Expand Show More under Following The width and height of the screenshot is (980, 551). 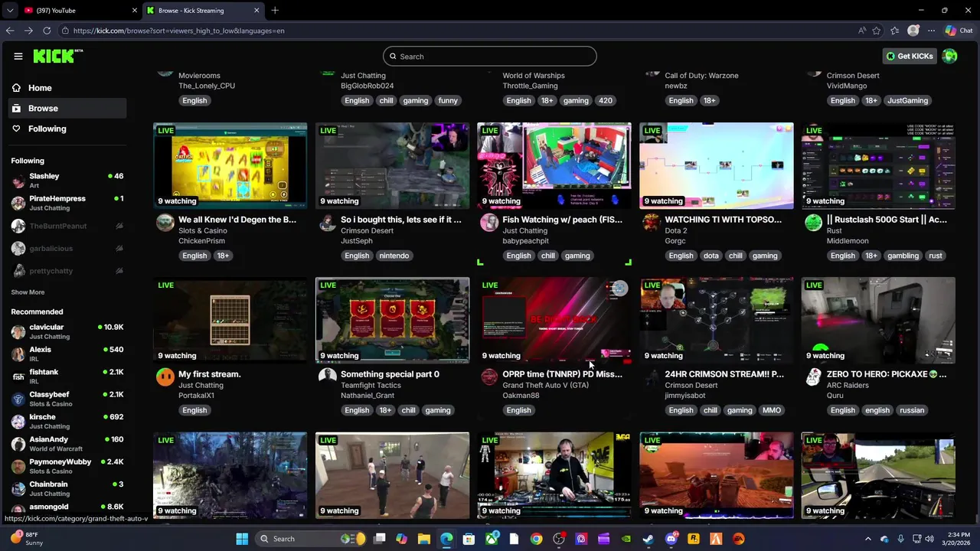pos(28,292)
